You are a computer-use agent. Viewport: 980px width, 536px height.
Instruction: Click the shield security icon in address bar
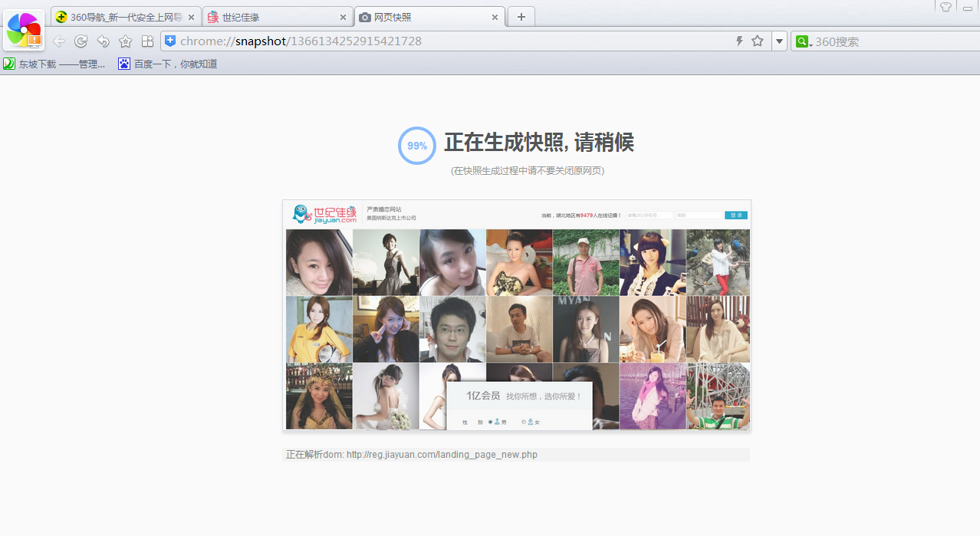click(170, 41)
